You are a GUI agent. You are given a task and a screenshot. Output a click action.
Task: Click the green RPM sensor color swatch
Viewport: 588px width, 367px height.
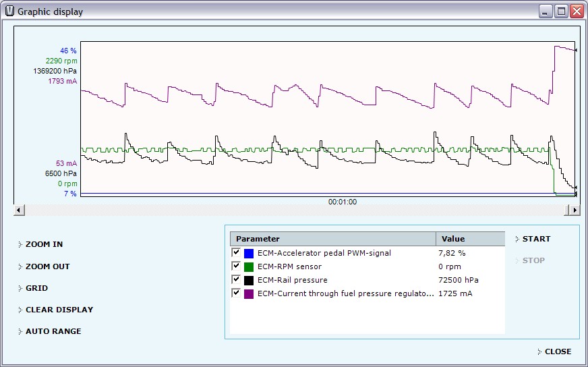pos(249,266)
